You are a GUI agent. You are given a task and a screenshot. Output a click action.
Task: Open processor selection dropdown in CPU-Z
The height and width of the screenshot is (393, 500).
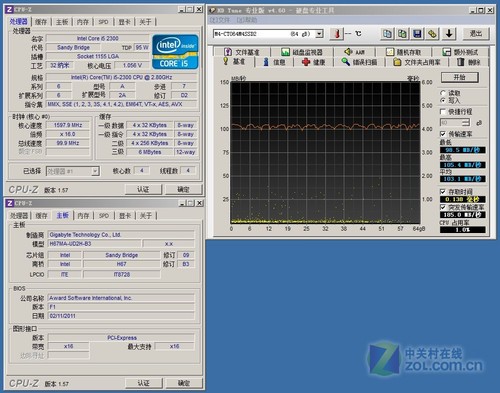tap(95, 171)
